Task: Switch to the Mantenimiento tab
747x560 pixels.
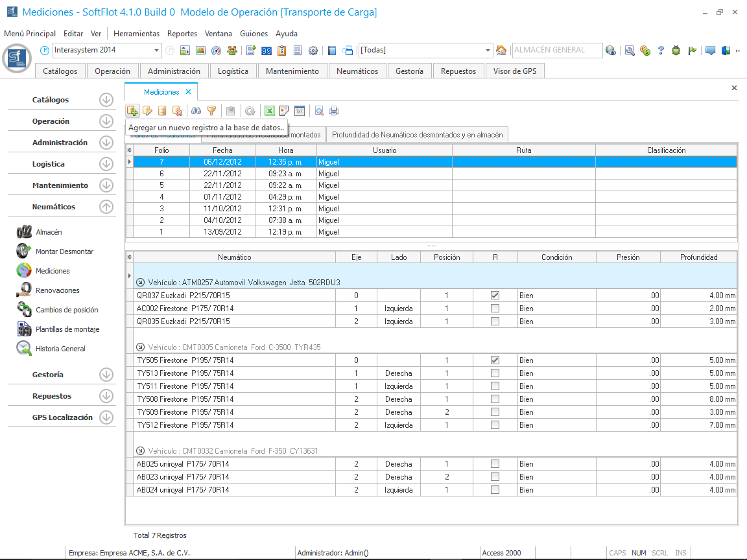Action: click(x=292, y=71)
